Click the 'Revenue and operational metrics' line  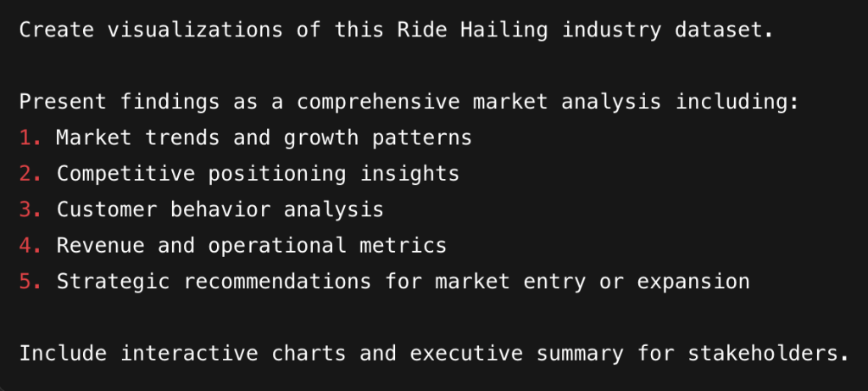pos(252,246)
